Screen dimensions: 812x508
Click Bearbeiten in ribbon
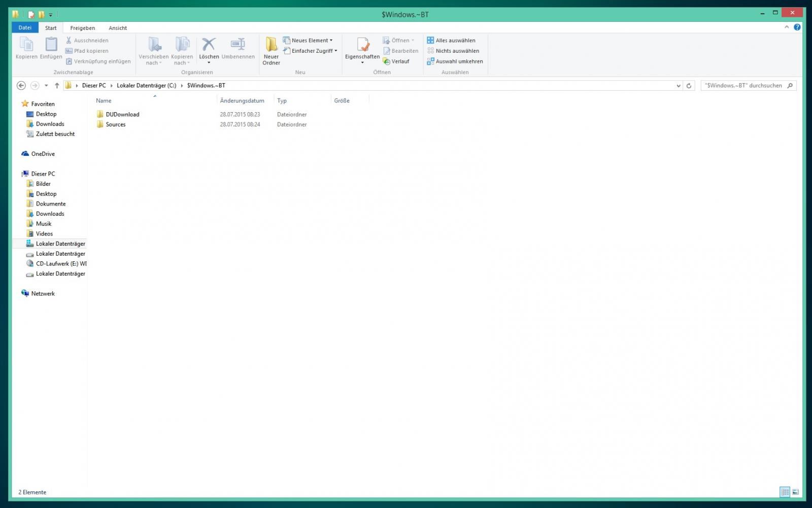click(400, 51)
